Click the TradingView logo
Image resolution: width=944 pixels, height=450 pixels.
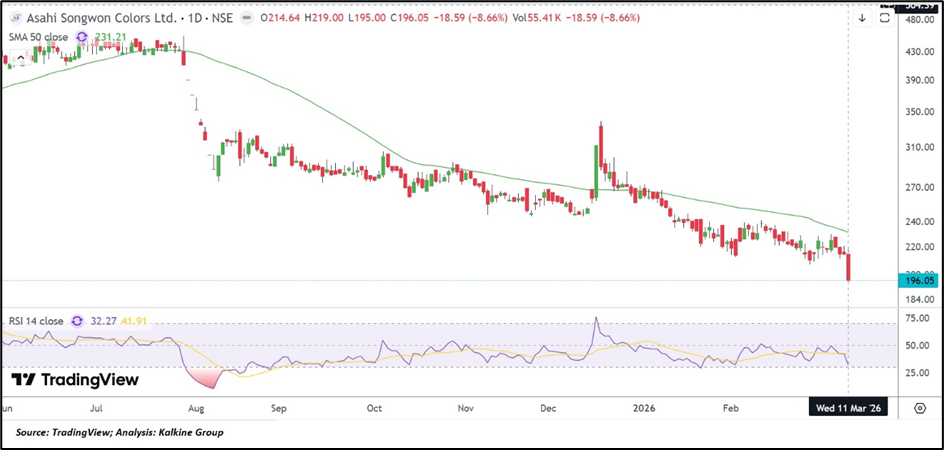[x=75, y=380]
